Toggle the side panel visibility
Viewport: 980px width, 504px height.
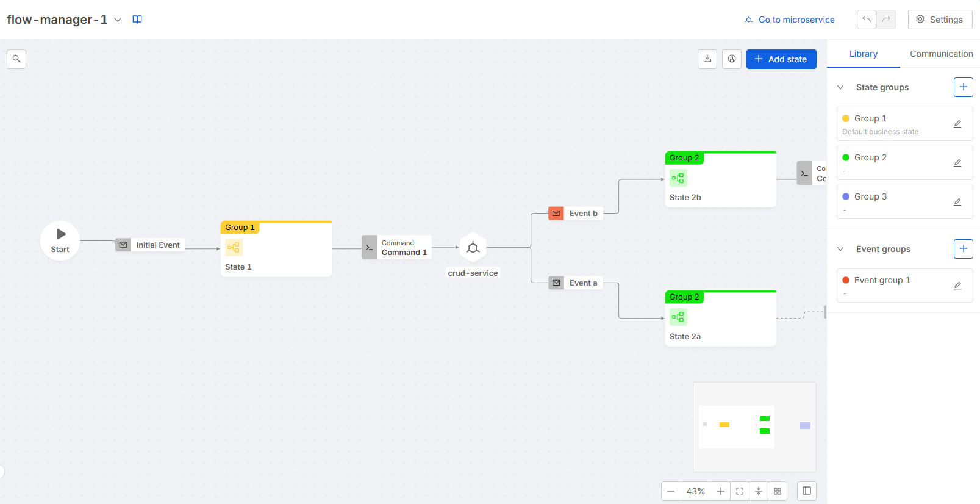807,491
